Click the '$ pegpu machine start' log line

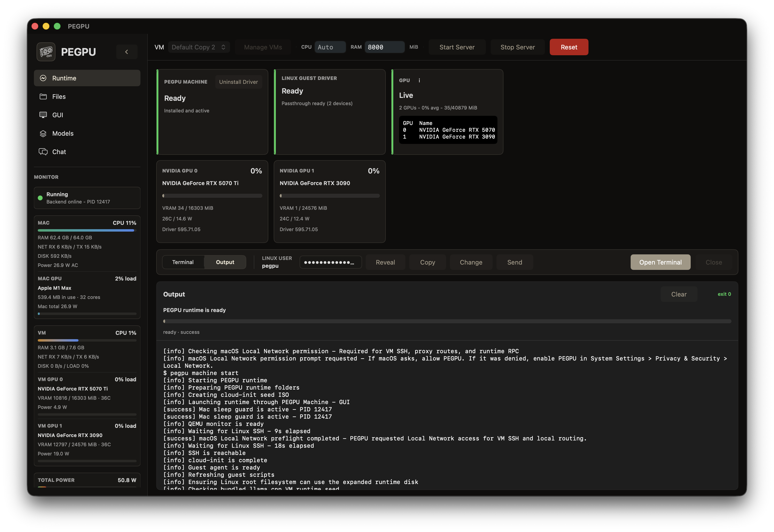point(201,373)
